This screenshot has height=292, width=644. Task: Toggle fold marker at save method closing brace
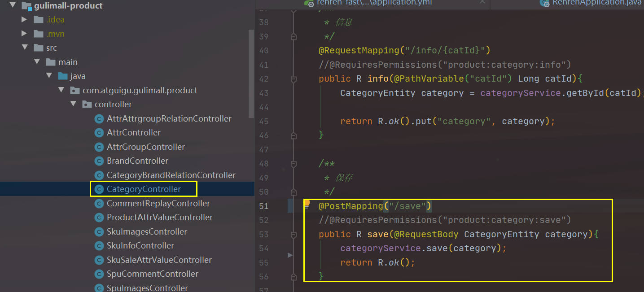tap(294, 277)
